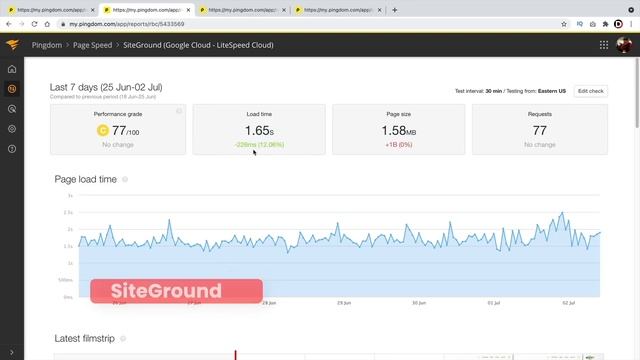Expand the sidebar with bottom chevron
The width and height of the screenshot is (640, 360).
pos(12,352)
